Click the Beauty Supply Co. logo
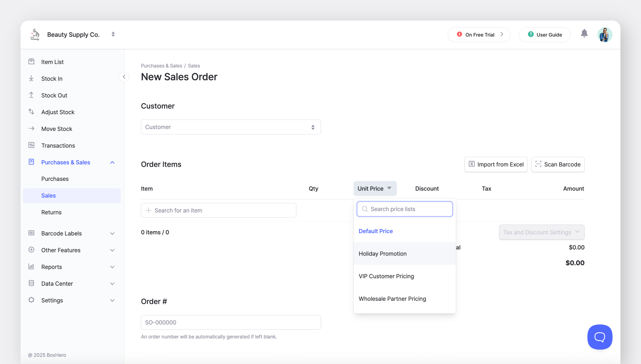The width and height of the screenshot is (641, 364). click(35, 35)
